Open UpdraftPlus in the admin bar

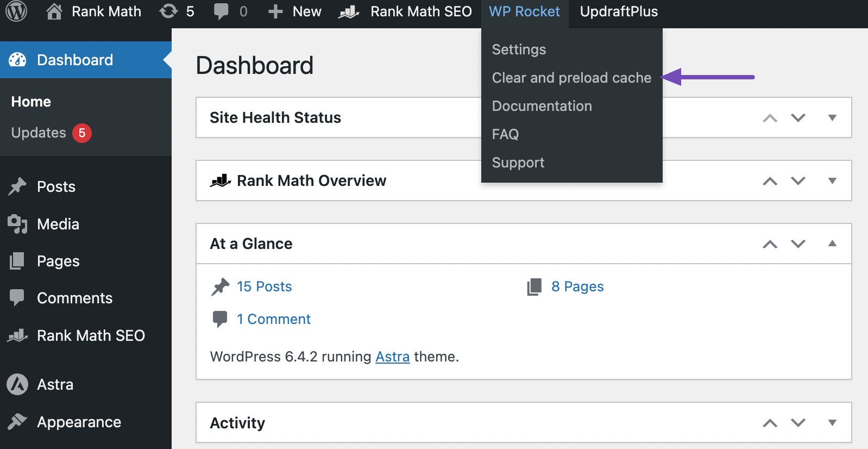pos(619,11)
